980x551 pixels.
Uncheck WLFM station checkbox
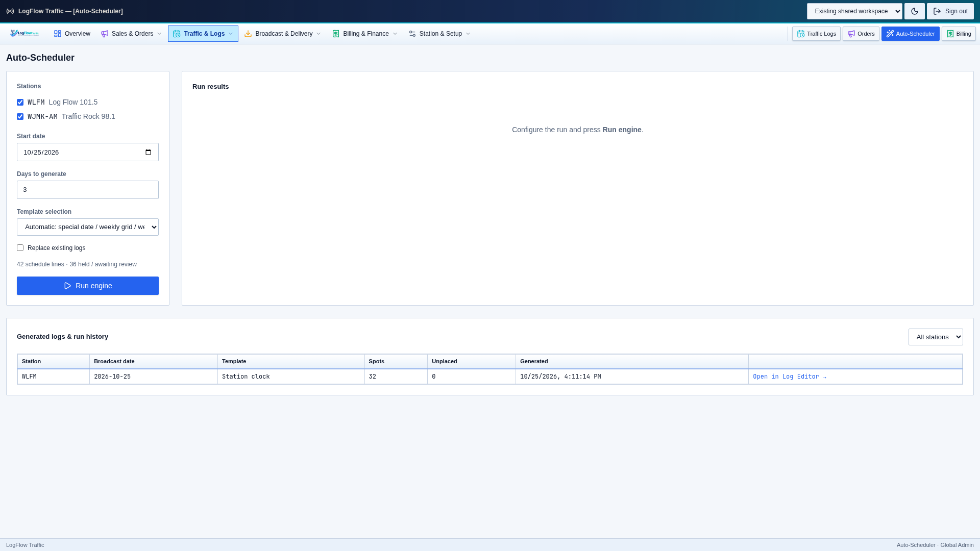20,103
